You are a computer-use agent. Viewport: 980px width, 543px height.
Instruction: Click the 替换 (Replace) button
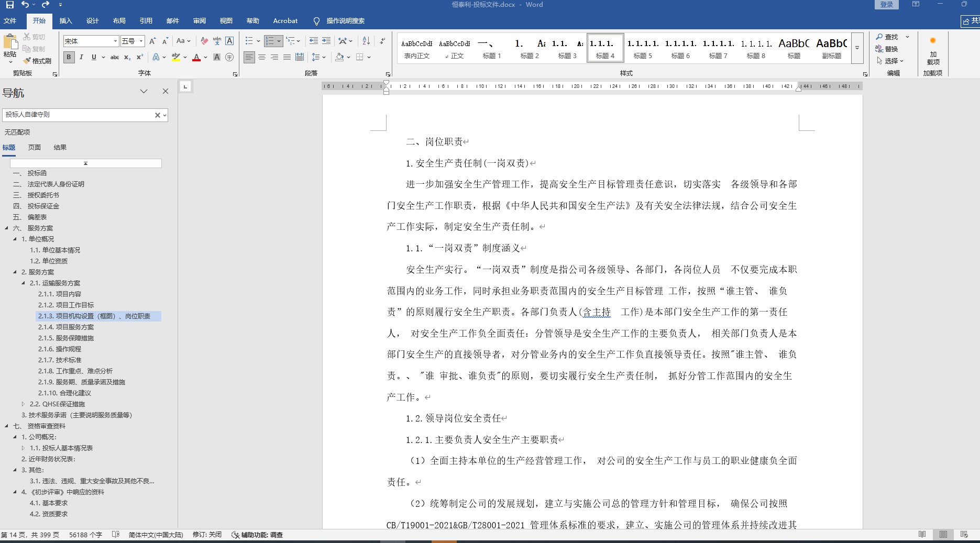point(887,49)
